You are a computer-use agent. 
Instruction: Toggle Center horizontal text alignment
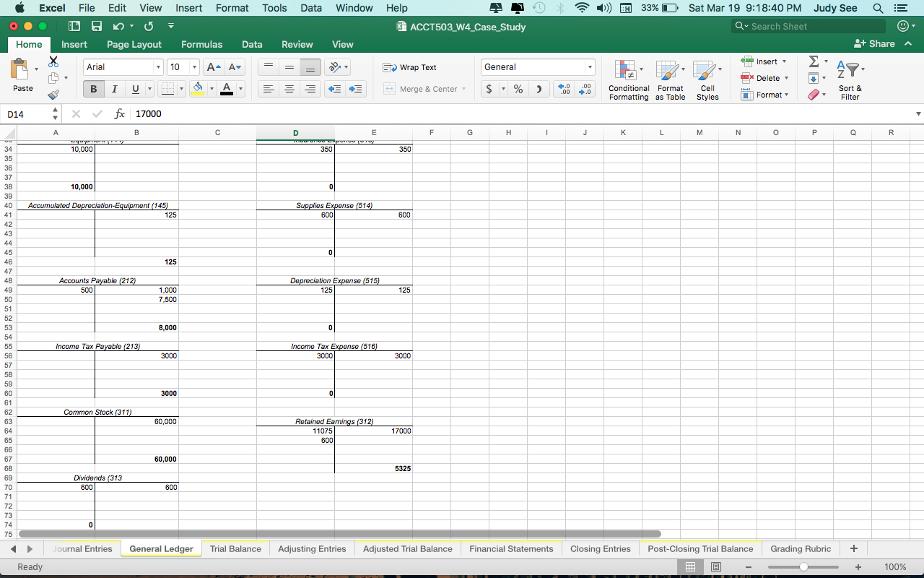point(289,89)
